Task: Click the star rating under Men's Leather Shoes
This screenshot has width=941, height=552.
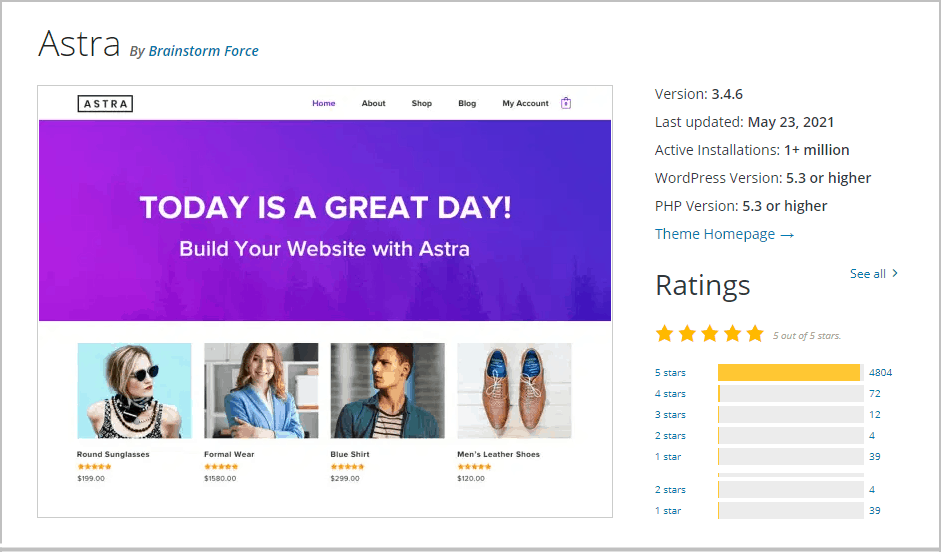Action: (474, 466)
